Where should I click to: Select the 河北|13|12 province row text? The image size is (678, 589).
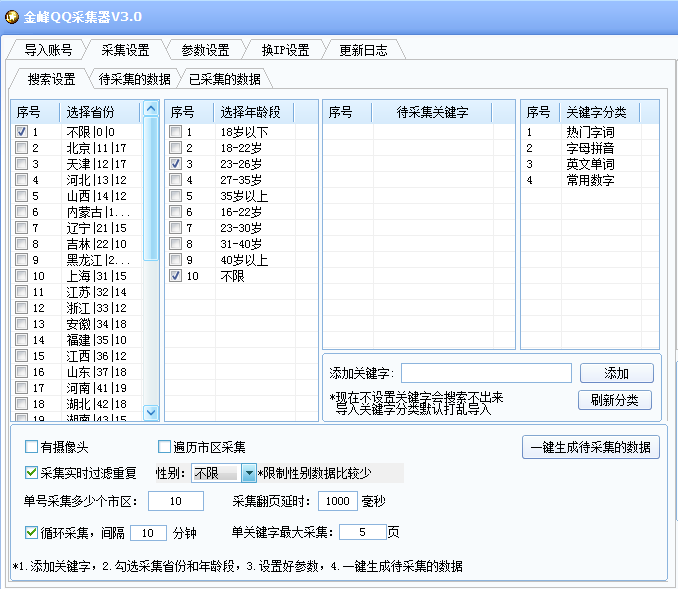[x=96, y=180]
